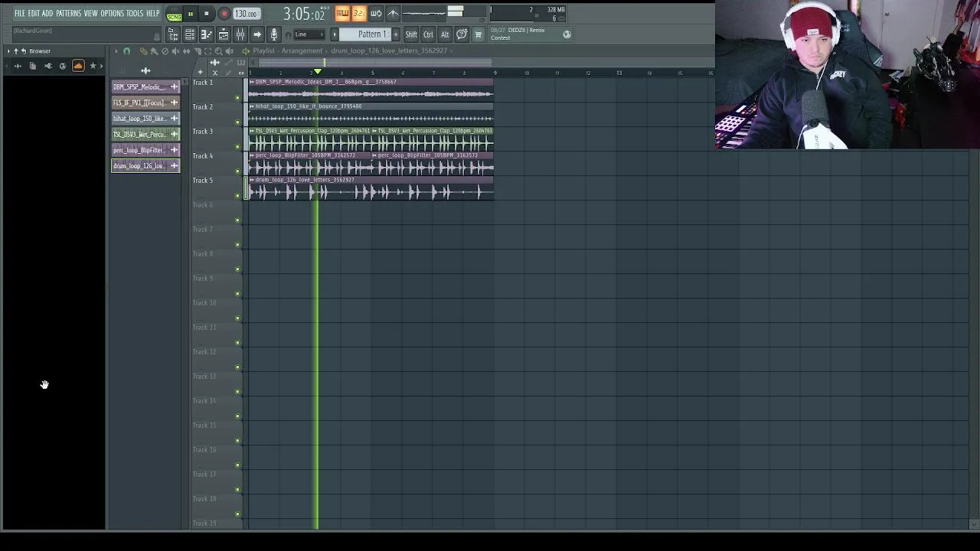Mute Track 5 green light

pos(237,195)
